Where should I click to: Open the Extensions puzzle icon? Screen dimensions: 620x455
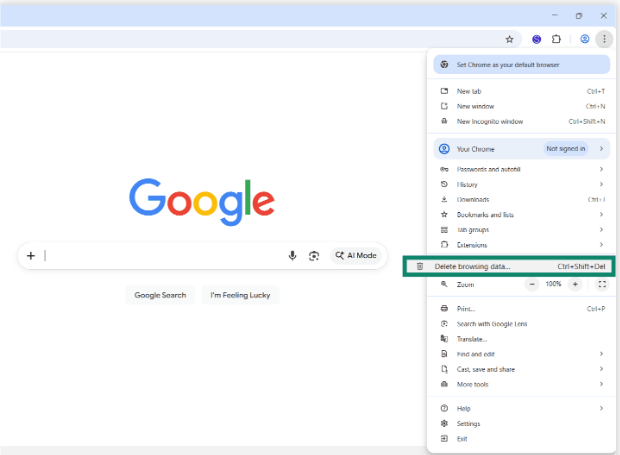click(556, 39)
